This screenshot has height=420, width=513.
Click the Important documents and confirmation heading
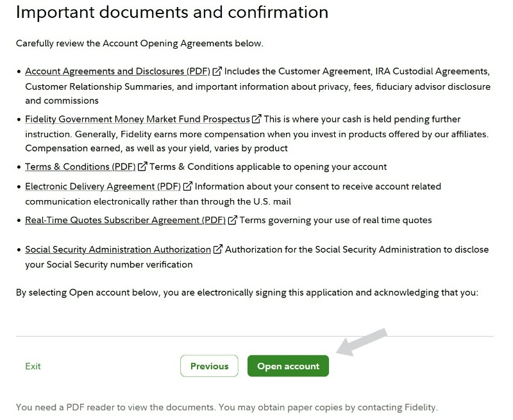tap(172, 12)
